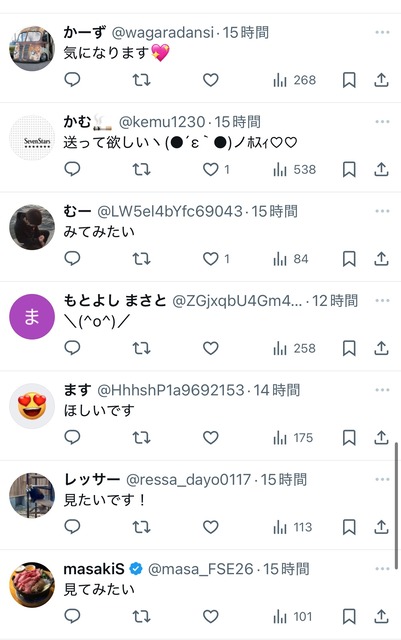The image size is (401, 640).
Task: Click the vertical scrollbar thumb
Action: click(396, 505)
